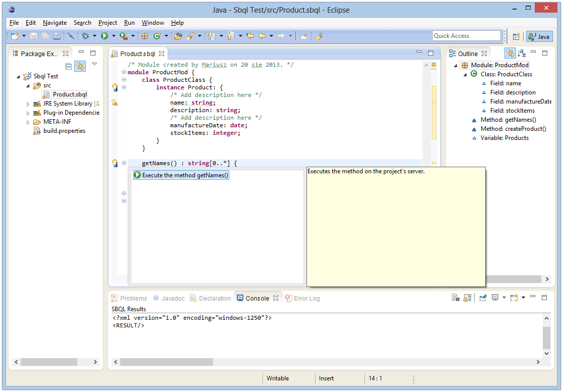Switch to the Problems tab
This screenshot has width=563, height=392.
(129, 298)
